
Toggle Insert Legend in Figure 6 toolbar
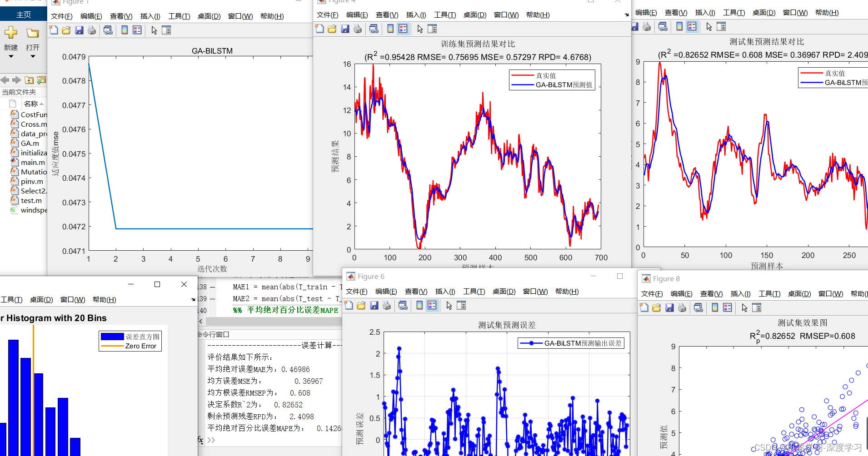coord(432,306)
